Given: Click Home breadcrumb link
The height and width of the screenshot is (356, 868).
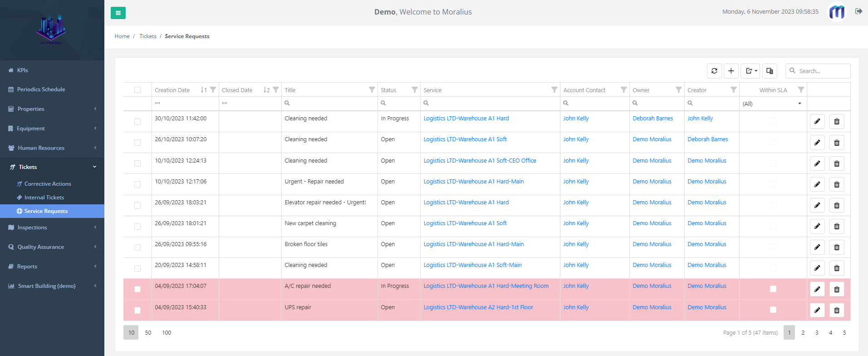Looking at the screenshot, I should (122, 36).
